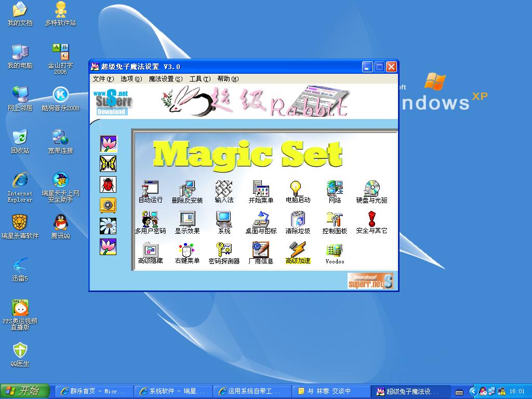Open the 厂商信息 vendor info icon
532x399 pixels.
click(x=261, y=253)
